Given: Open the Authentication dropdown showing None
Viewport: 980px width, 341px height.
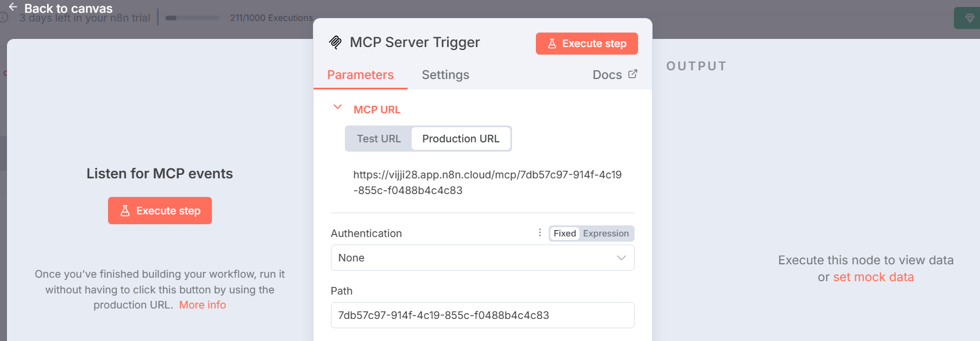Looking at the screenshot, I should [482, 258].
